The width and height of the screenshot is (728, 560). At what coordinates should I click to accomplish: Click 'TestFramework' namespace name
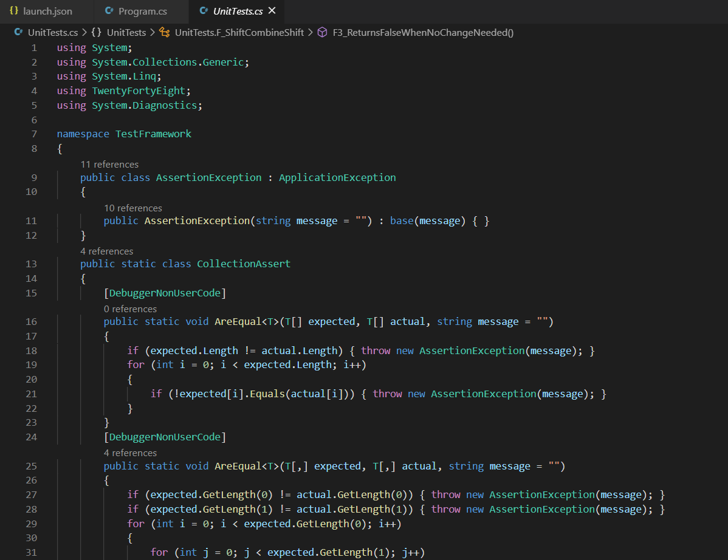pos(153,134)
